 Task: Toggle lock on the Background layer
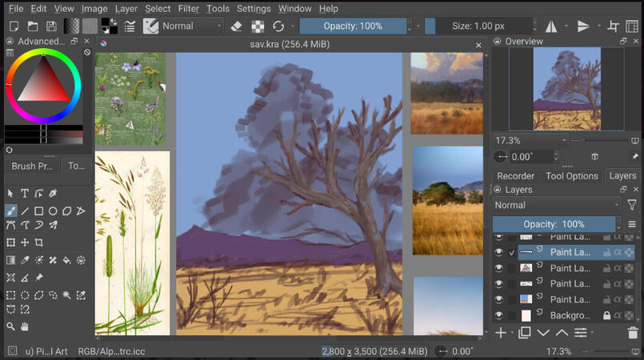click(606, 315)
